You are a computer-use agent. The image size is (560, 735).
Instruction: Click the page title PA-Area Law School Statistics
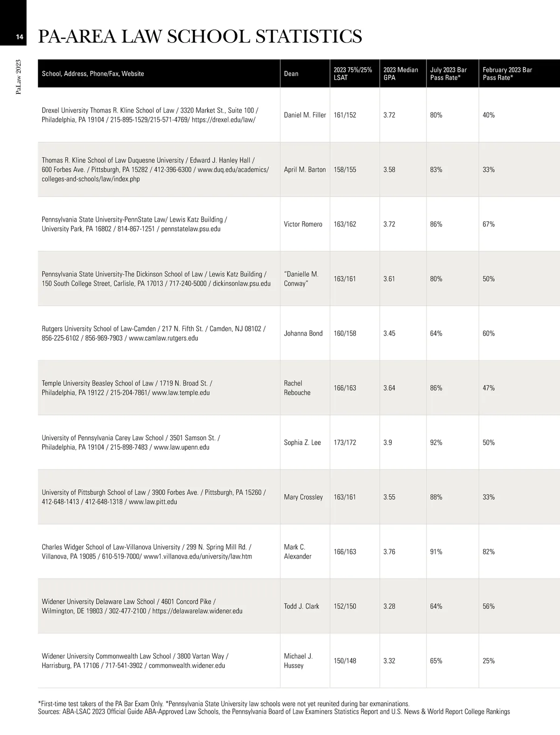tap(199, 36)
